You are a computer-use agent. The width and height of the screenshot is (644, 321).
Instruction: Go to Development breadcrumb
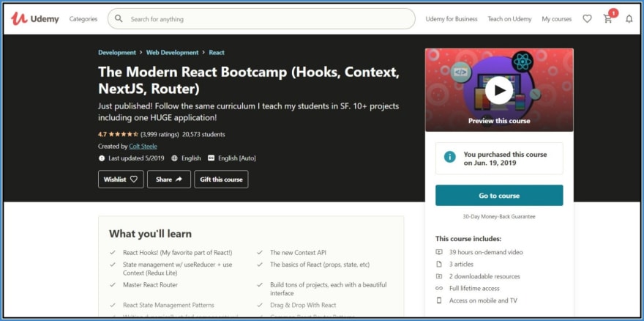117,53
